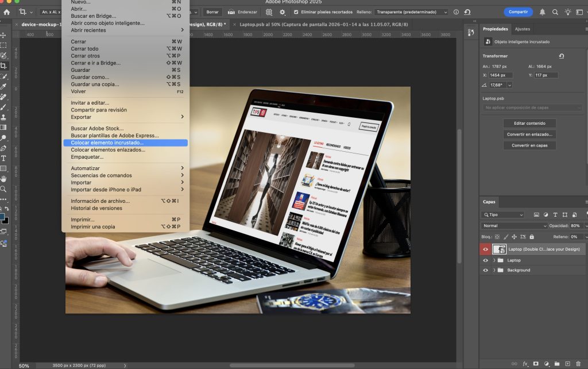Screen dimensions: 588x369
Task: Click the crop overlay grid icon
Action: point(269,11)
